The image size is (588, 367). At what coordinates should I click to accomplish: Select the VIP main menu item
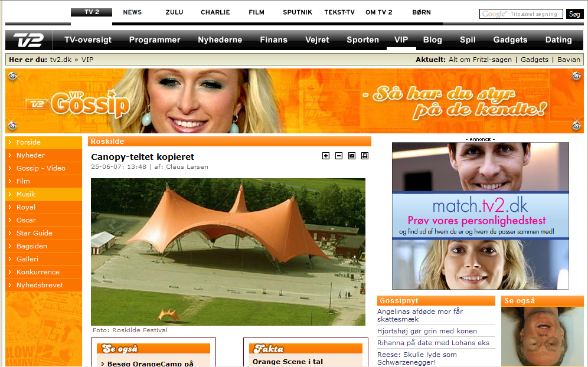point(401,40)
